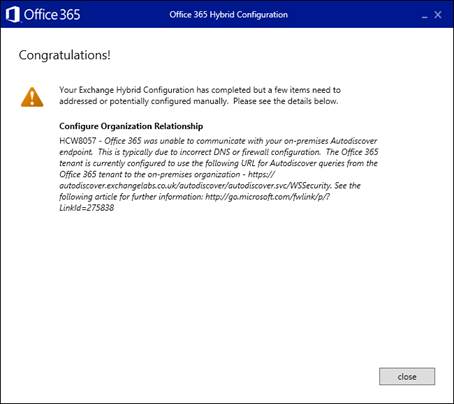
Task: Click the 'Please see the details below' sentence
Action: 285,101
